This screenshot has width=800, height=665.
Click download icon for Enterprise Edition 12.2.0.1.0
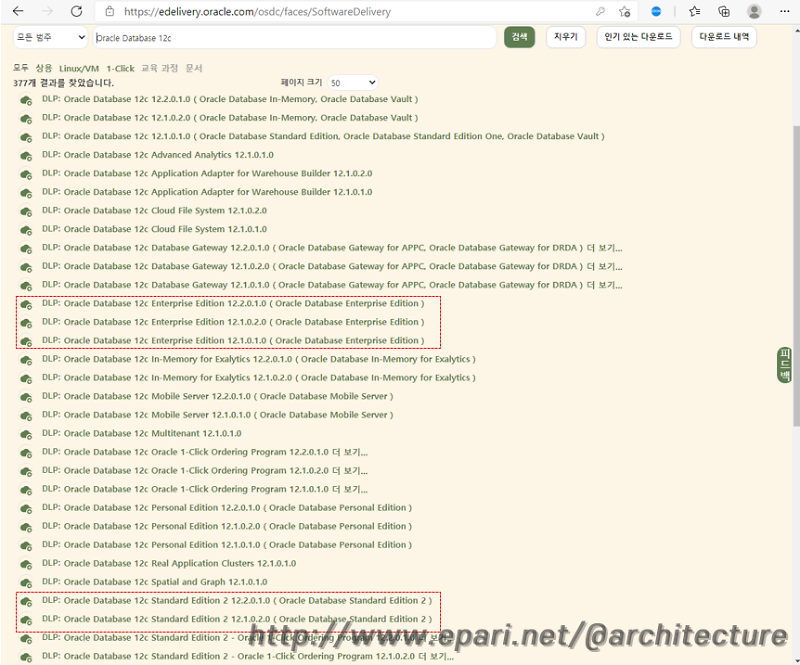26,304
